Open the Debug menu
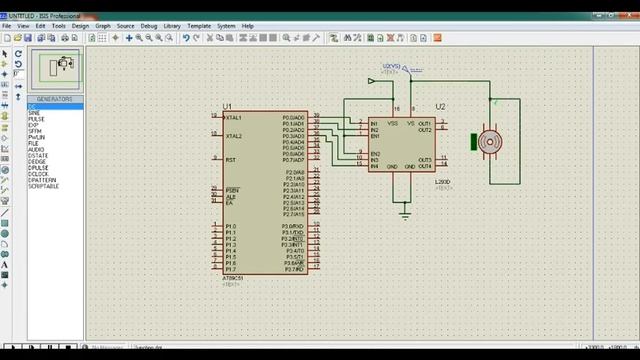 click(x=149, y=26)
